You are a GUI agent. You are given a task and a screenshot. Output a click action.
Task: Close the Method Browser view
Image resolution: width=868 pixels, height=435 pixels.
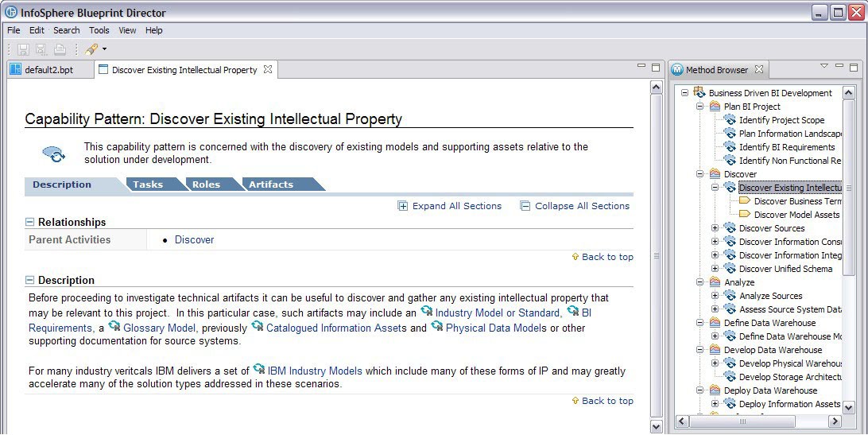click(x=759, y=69)
